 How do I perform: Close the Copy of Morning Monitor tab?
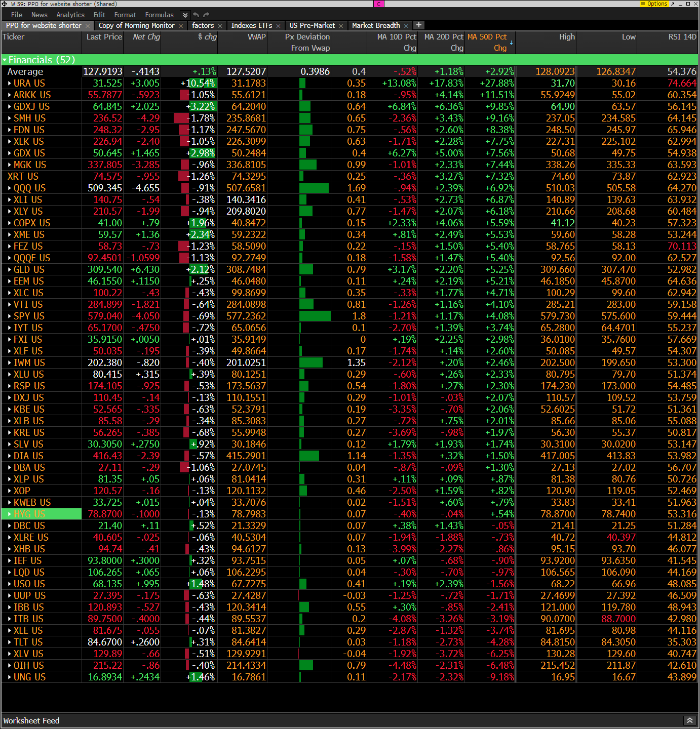pos(181,26)
